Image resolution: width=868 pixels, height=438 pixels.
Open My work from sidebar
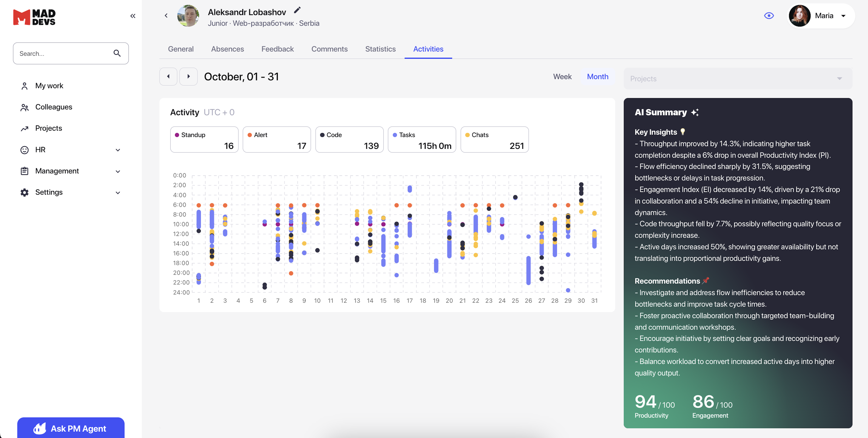49,86
